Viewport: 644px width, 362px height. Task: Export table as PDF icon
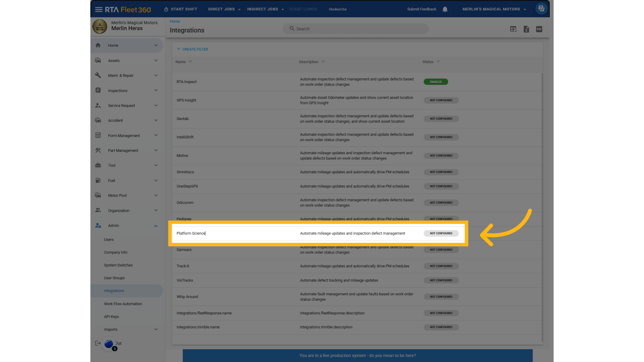coord(539,29)
